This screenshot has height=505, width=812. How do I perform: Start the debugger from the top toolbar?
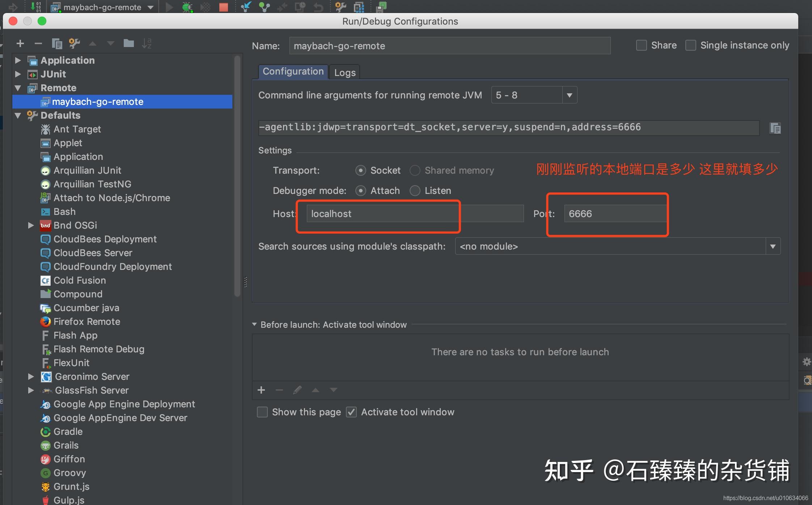click(x=187, y=7)
